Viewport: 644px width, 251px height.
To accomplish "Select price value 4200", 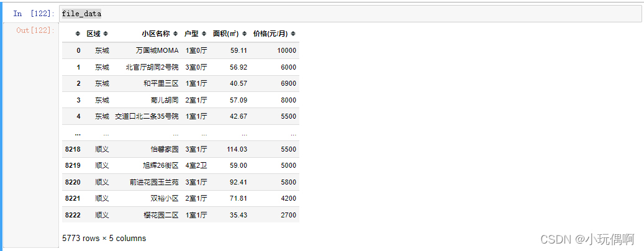I will [x=288, y=198].
